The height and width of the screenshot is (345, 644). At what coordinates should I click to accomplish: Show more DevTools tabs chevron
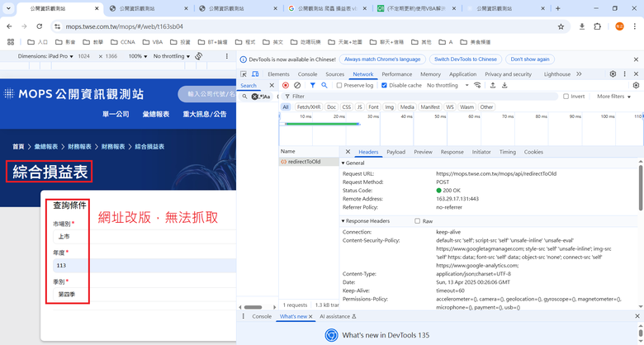(x=579, y=74)
